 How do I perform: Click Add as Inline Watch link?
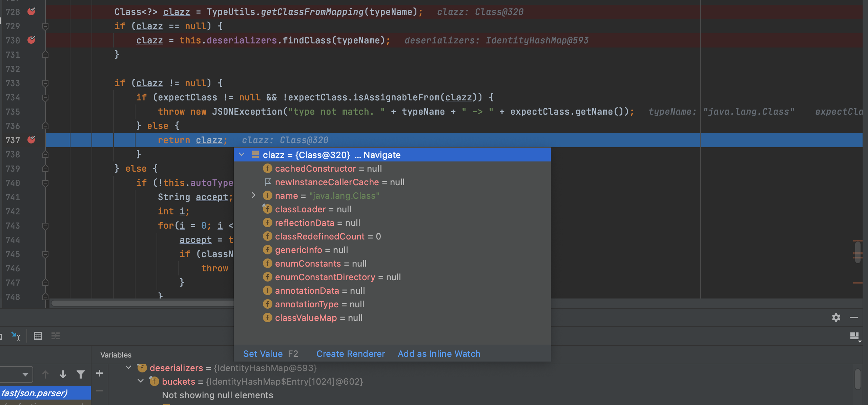pyautogui.click(x=439, y=354)
